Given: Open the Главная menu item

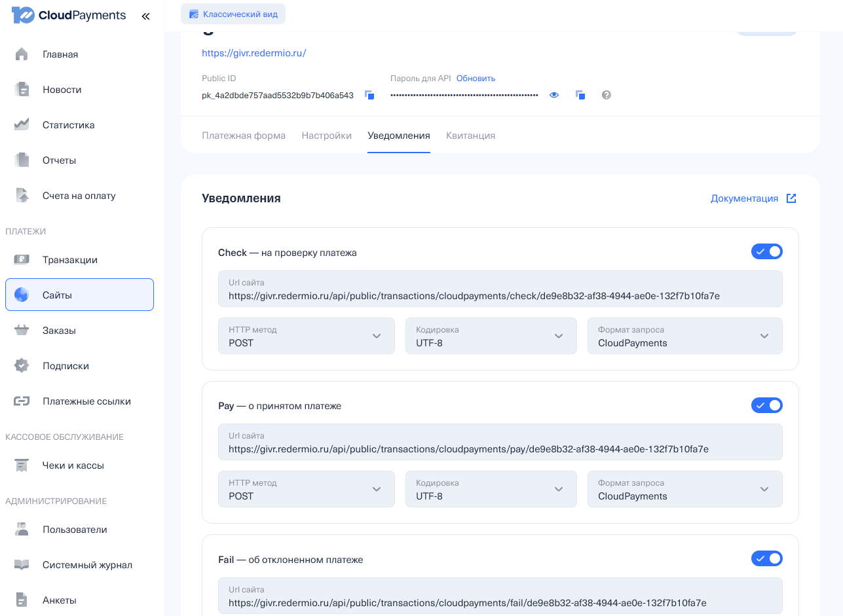Looking at the screenshot, I should point(79,54).
